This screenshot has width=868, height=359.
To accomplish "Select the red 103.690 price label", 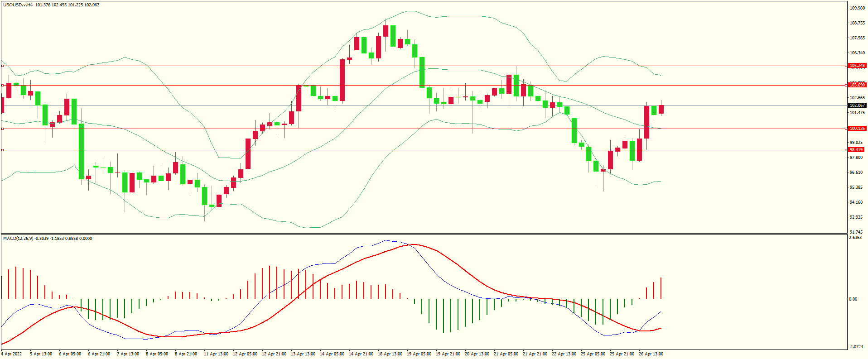I will (857, 85).
